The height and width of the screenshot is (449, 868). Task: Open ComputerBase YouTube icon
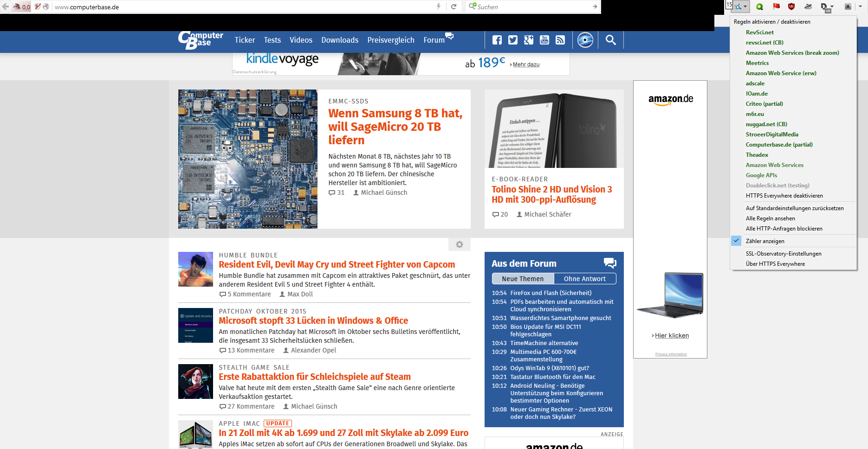coord(544,40)
